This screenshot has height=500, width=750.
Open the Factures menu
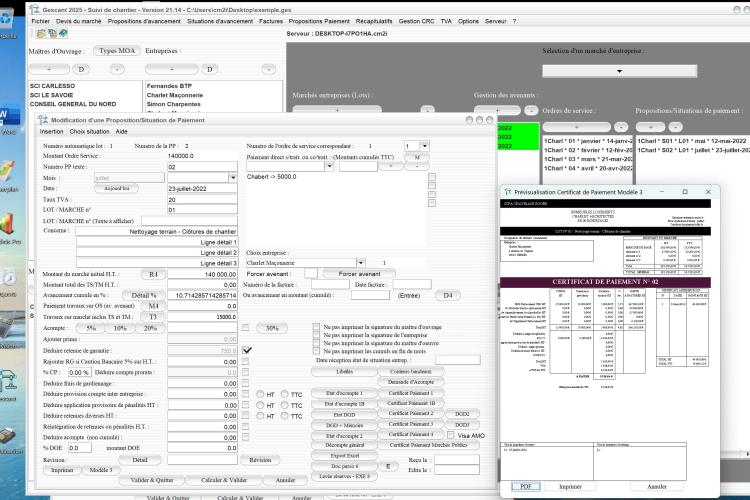(271, 21)
